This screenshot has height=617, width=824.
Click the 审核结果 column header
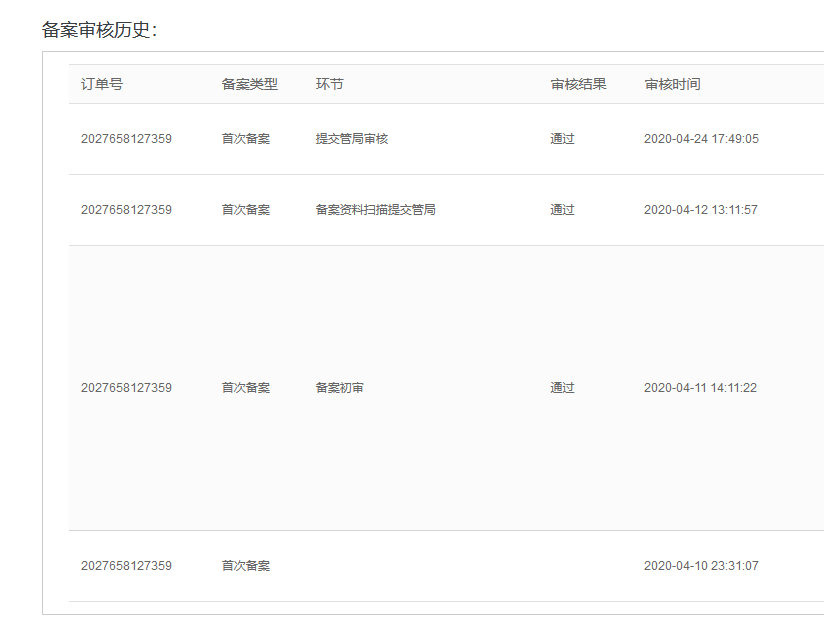tap(578, 84)
